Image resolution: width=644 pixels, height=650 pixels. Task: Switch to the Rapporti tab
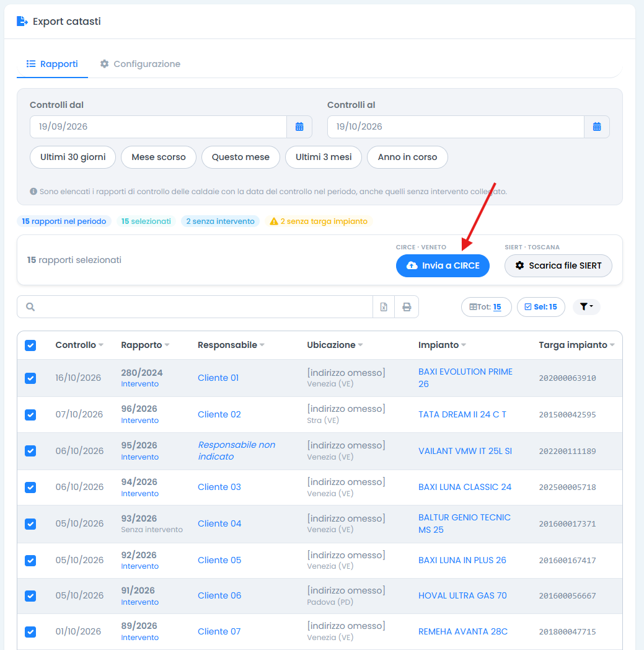(x=52, y=64)
